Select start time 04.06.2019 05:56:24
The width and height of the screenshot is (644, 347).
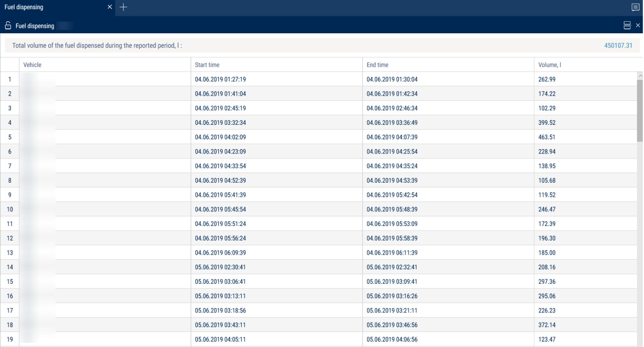[220, 238]
